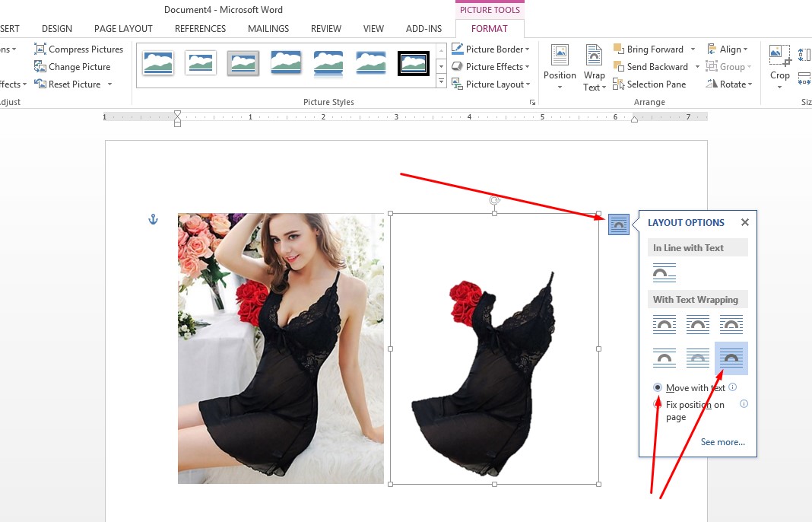Switch to the REVIEW tab
The height and width of the screenshot is (522, 812).
326,29
